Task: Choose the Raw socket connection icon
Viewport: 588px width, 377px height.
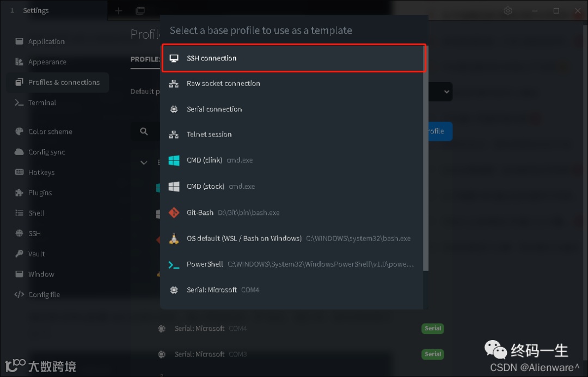Action: 174,84
